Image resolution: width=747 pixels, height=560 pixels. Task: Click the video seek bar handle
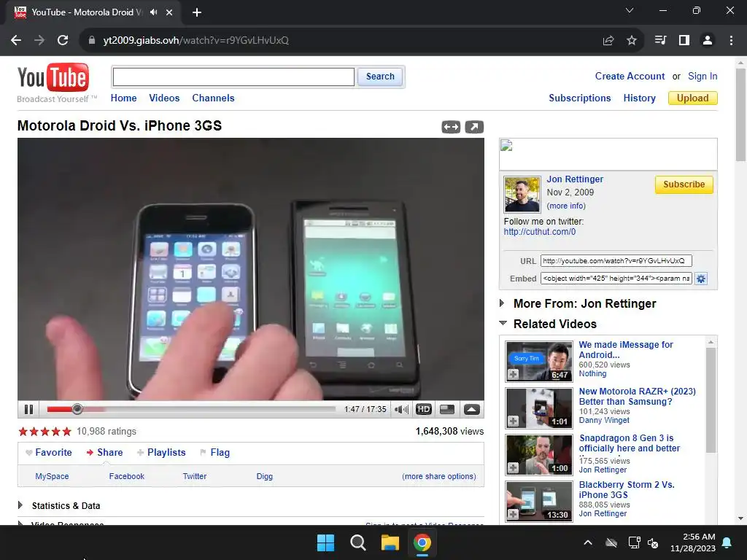77,409
